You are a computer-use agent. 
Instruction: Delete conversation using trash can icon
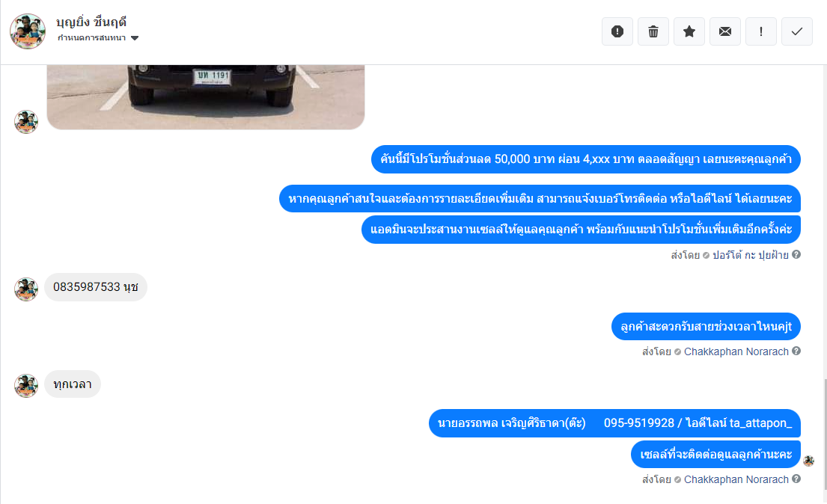click(653, 31)
